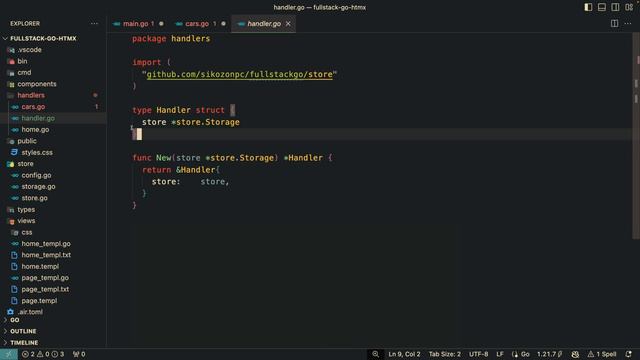Image resolution: width=640 pixels, height=360 pixels.
Task: Click the unsaved dot on cars.go tab
Action: coord(223,24)
